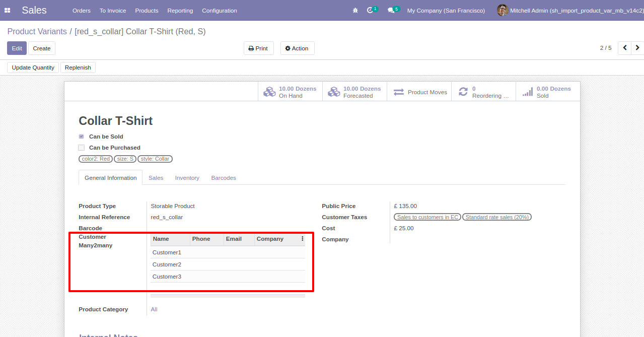Click the color2: Red attribute tag
Image resolution: width=644 pixels, height=337 pixels.
click(96, 159)
